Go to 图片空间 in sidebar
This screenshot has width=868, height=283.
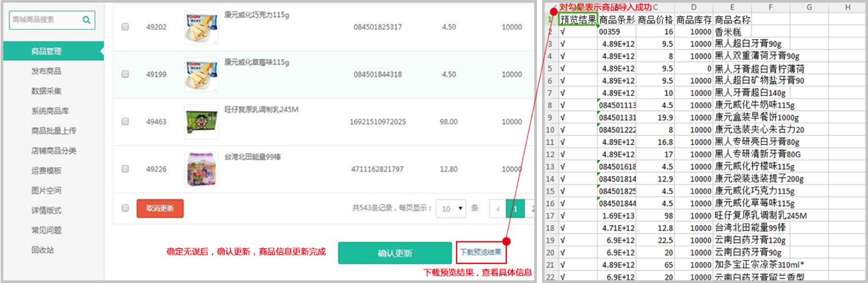coord(47,190)
